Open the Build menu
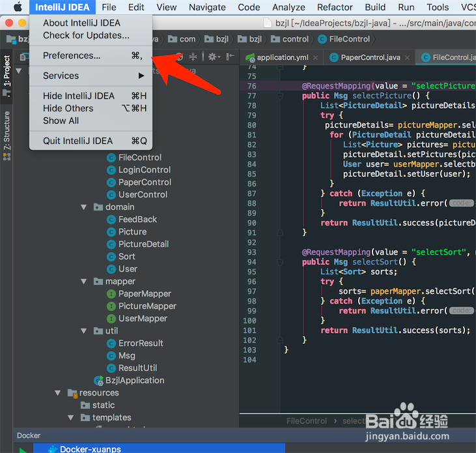Viewport: 476px width, 453px height. click(x=375, y=7)
